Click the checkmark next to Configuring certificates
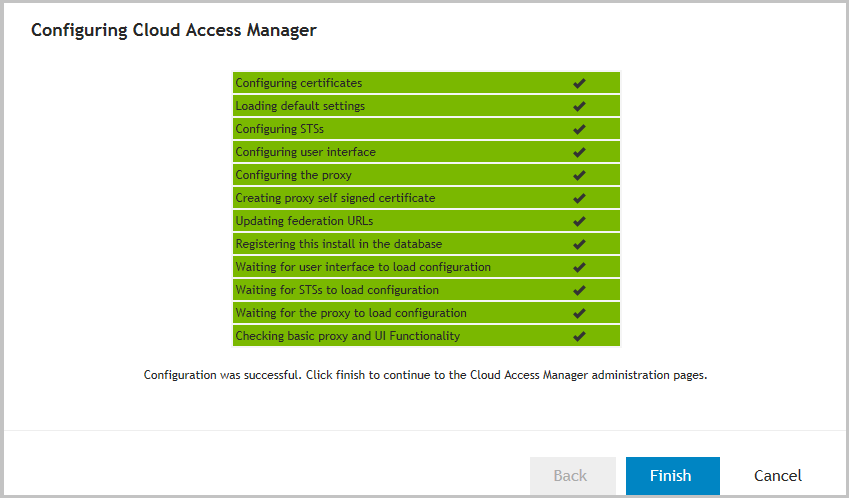Viewport: 849px width, 498px height. pos(579,83)
